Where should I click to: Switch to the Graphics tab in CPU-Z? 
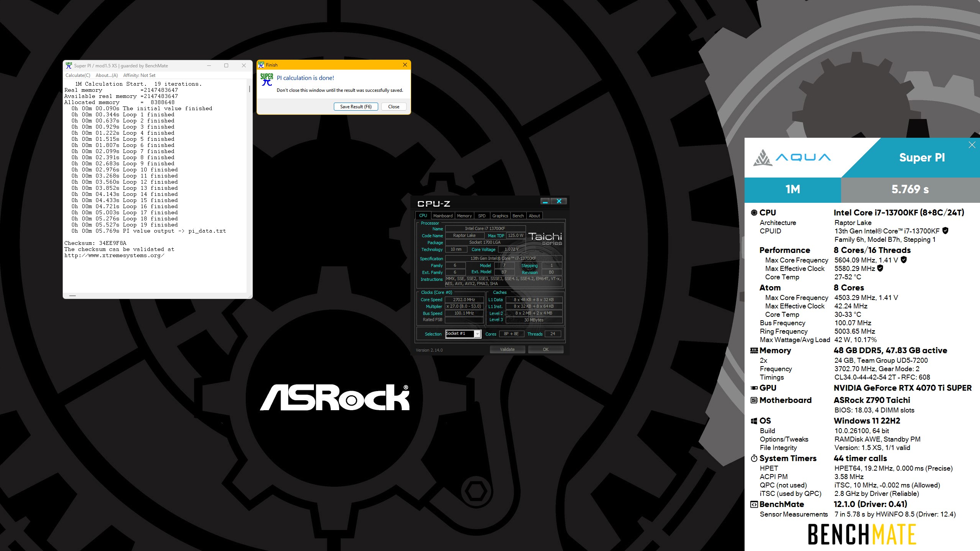point(500,216)
